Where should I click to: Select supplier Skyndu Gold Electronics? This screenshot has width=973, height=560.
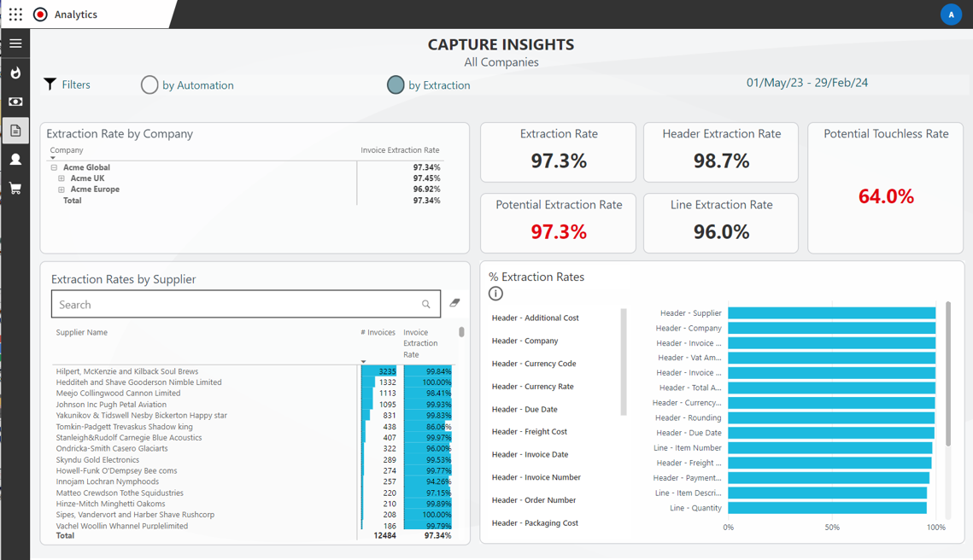[x=97, y=459]
